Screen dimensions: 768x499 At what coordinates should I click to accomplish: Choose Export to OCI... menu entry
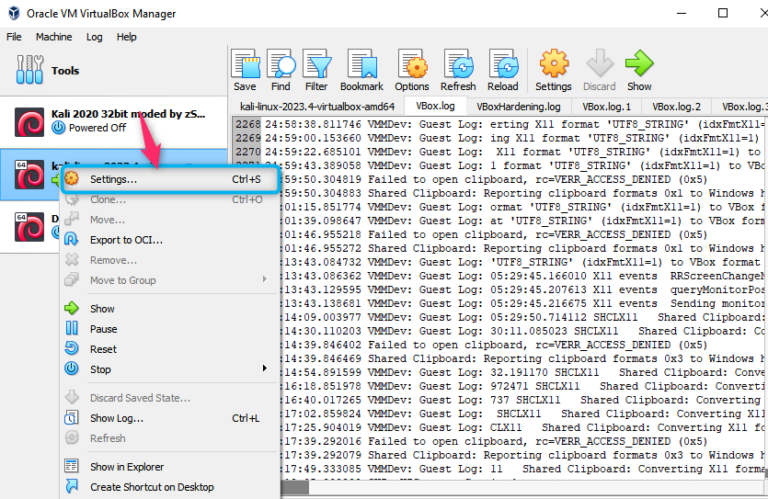(x=125, y=240)
